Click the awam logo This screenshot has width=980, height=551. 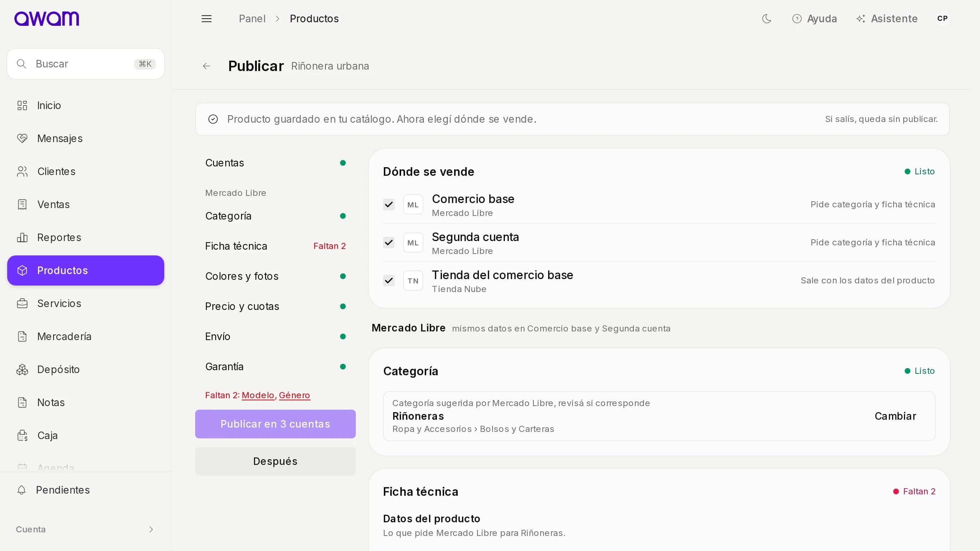(x=46, y=19)
